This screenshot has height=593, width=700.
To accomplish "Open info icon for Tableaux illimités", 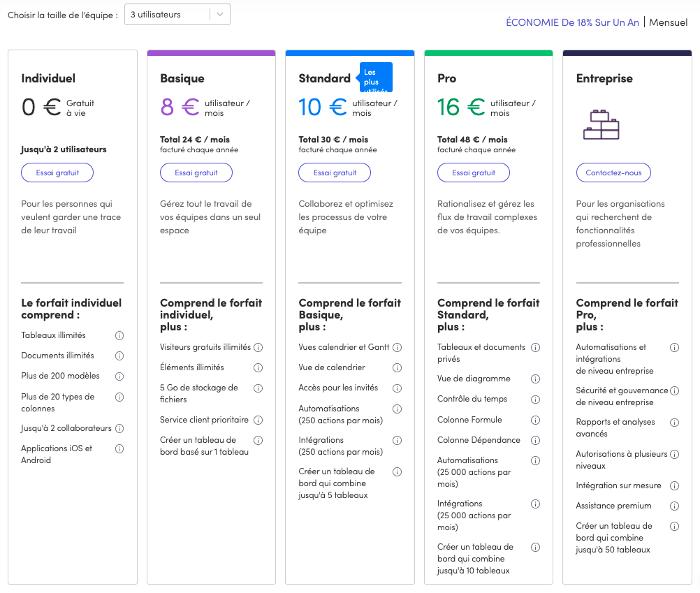I will 119,335.
